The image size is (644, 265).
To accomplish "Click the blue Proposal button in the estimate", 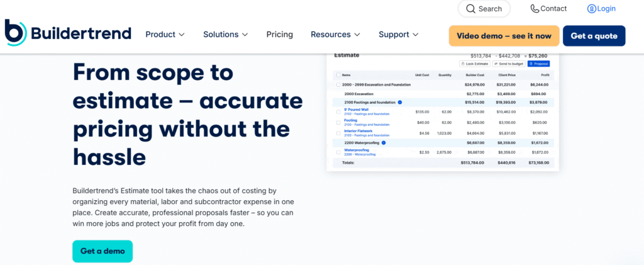I will pyautogui.click(x=539, y=64).
